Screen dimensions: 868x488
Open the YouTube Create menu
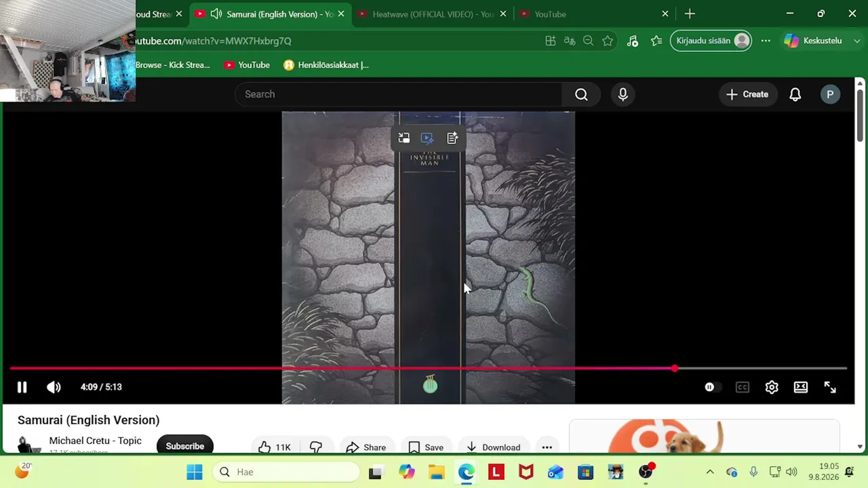pyautogui.click(x=747, y=94)
